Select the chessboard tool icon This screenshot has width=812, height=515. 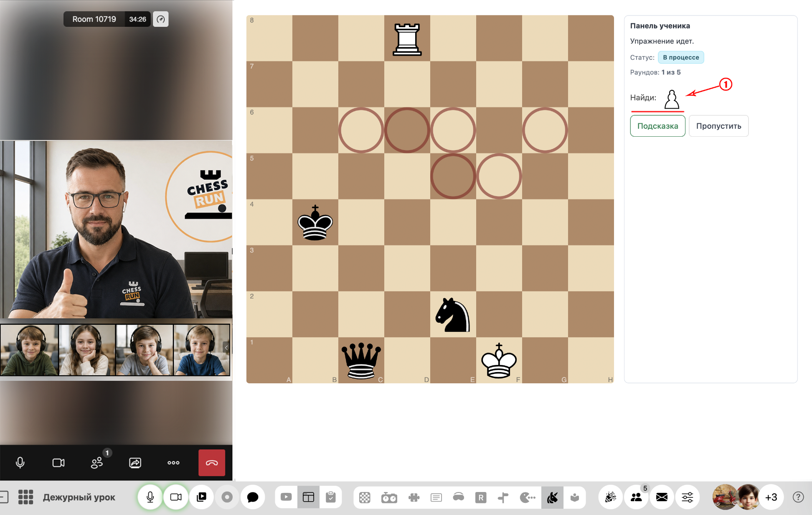tap(365, 497)
